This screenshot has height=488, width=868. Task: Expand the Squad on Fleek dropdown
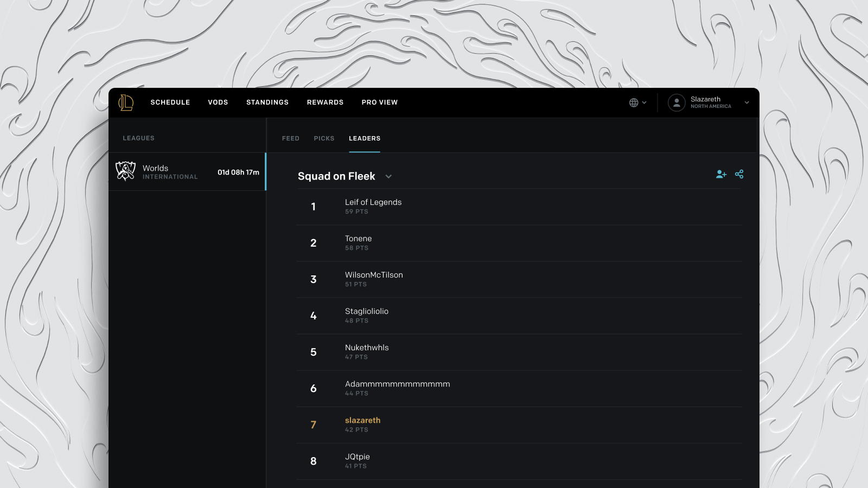(388, 176)
